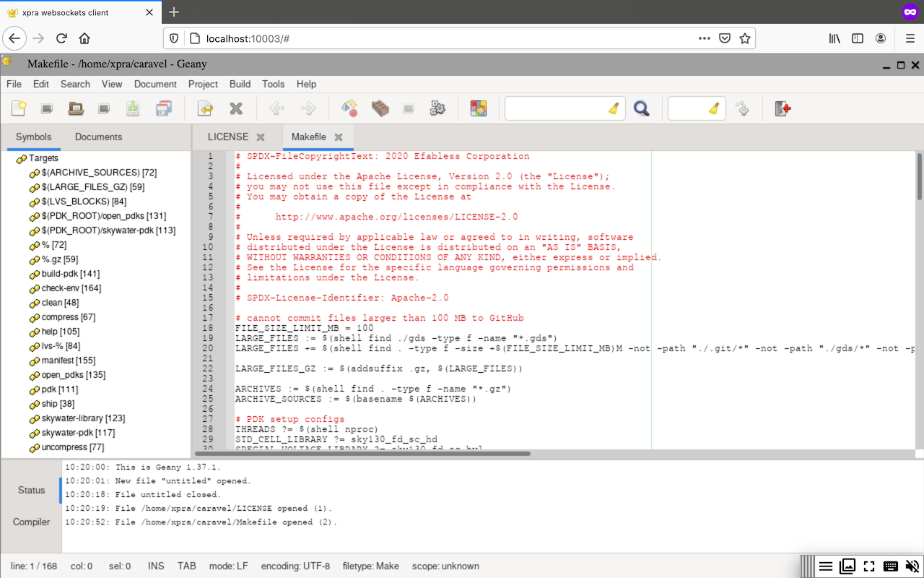The height and width of the screenshot is (578, 924).
Task: Open the xpra menu hamburger icon
Action: (x=826, y=566)
